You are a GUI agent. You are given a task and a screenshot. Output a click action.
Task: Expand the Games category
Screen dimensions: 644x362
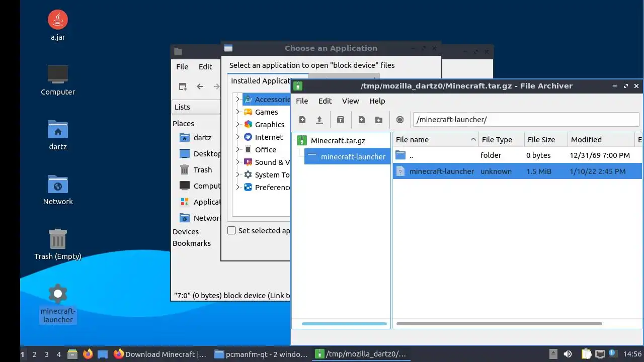tap(238, 112)
